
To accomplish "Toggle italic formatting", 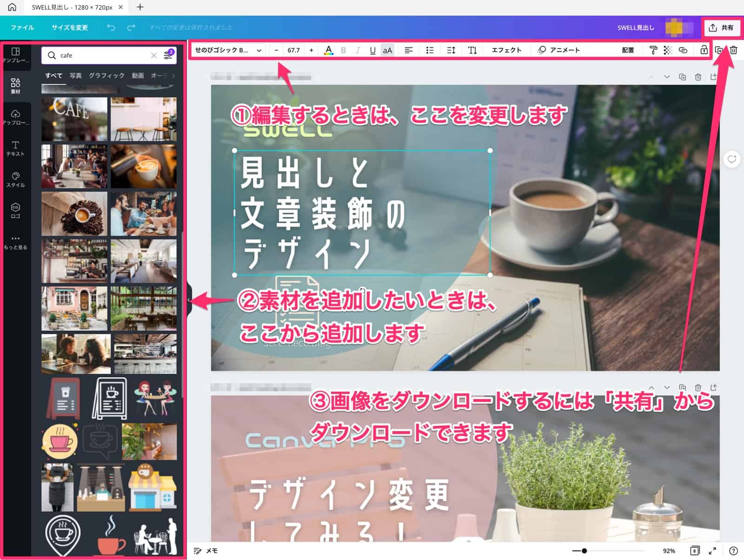I will pyautogui.click(x=358, y=50).
